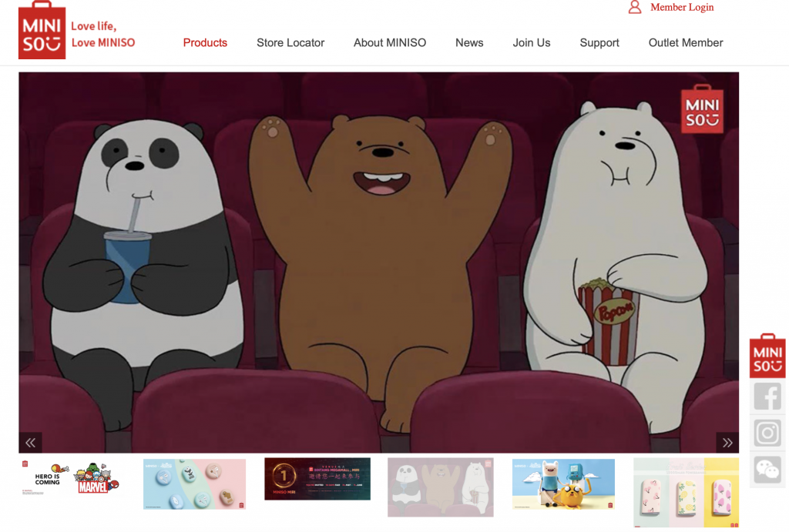789x532 pixels.
Task: Go to Outlet Member page
Action: click(x=686, y=43)
